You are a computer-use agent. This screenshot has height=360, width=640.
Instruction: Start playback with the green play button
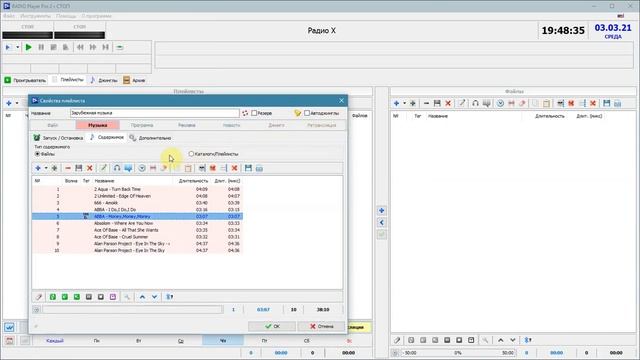[28, 47]
